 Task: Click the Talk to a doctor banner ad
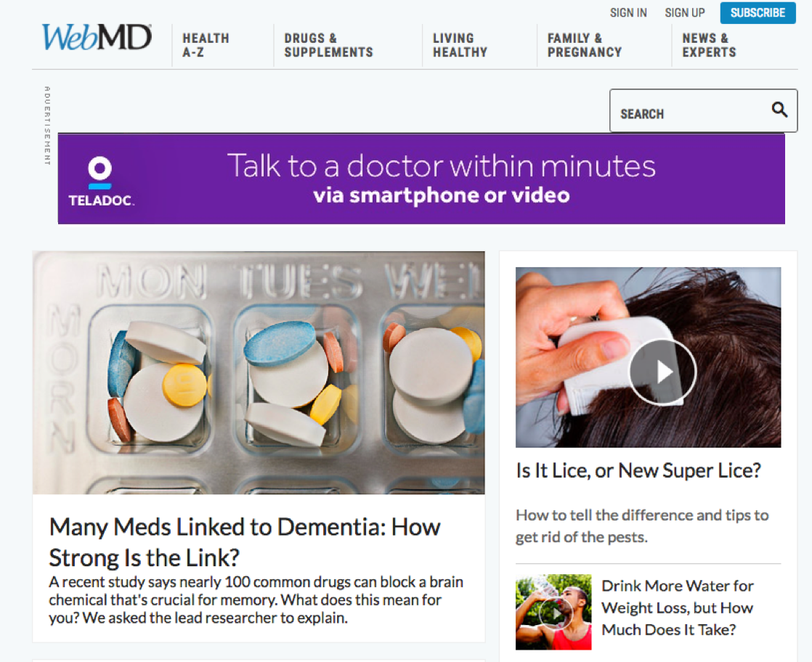[x=421, y=179]
